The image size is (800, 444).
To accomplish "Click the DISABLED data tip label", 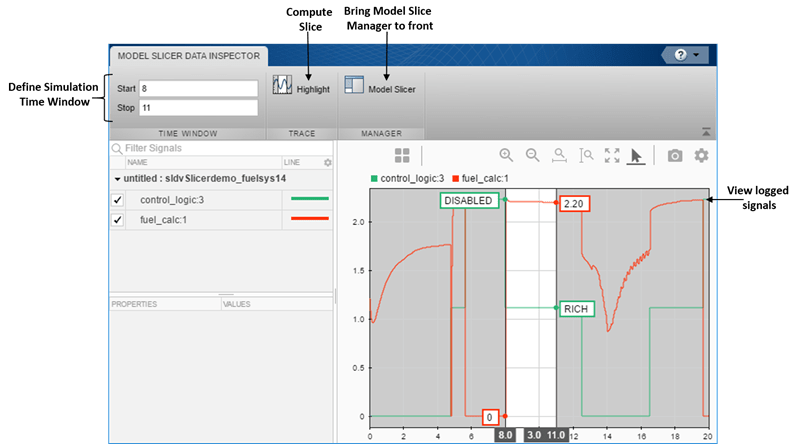I will click(469, 201).
